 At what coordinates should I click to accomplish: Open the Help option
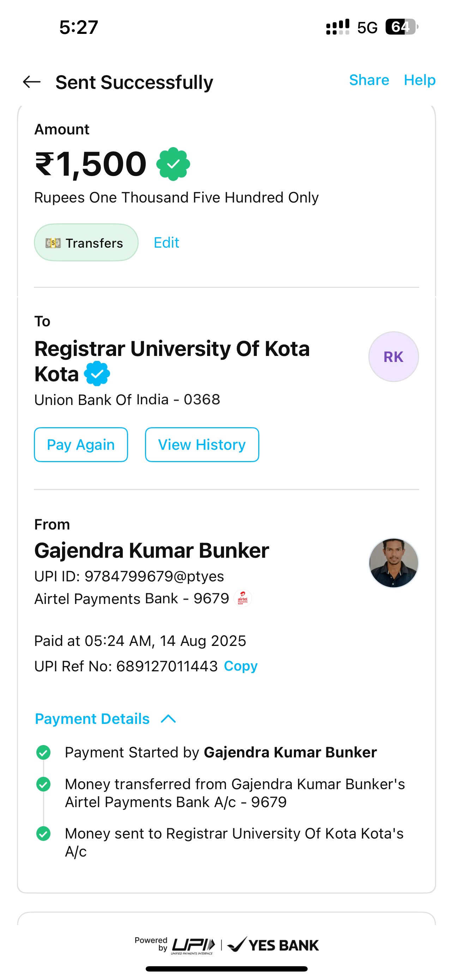419,80
